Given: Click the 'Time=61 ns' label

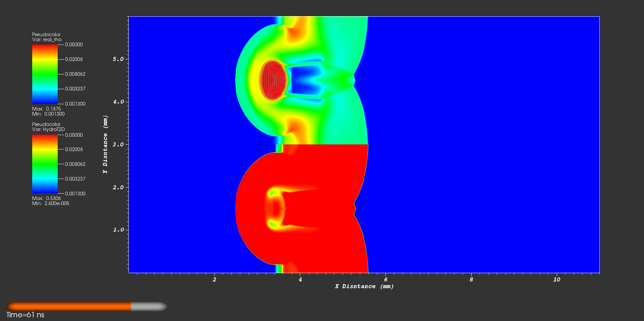Looking at the screenshot, I should coord(25,315).
